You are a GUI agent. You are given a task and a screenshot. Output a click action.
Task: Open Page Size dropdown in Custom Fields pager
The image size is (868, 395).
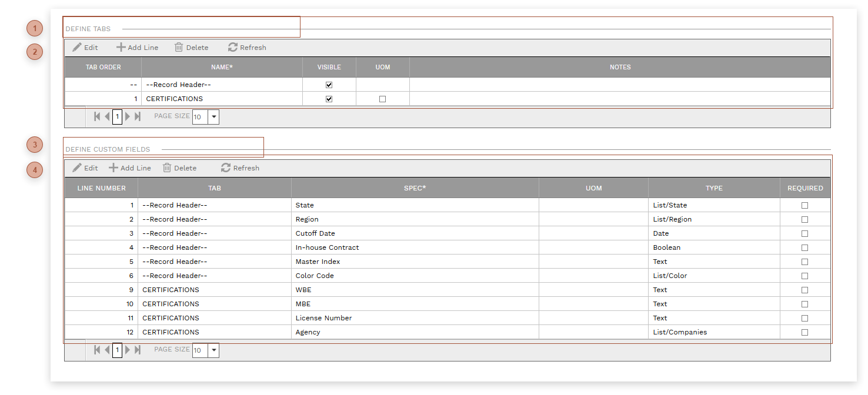[x=214, y=350]
